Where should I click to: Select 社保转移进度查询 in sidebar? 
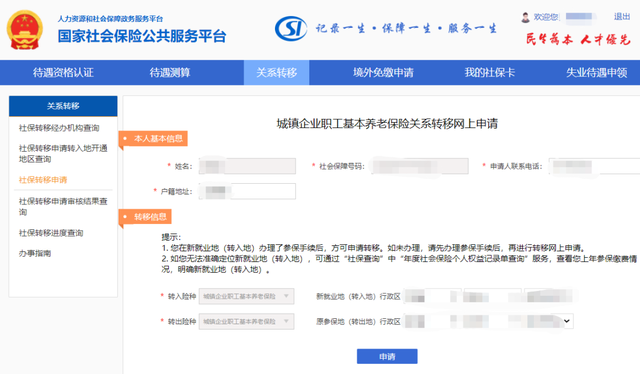pyautogui.click(x=51, y=233)
